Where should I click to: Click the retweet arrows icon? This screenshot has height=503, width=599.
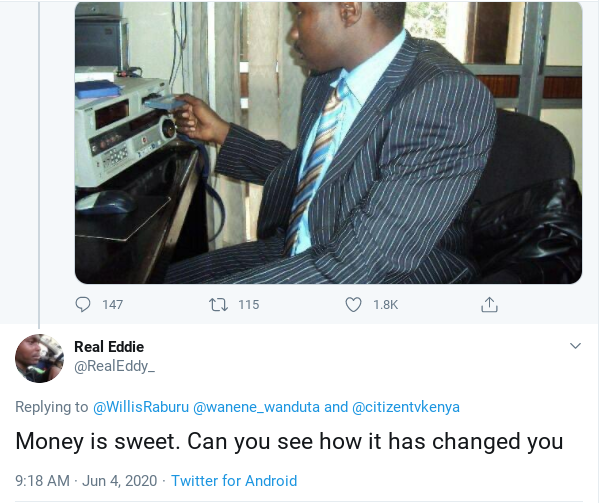[219, 305]
